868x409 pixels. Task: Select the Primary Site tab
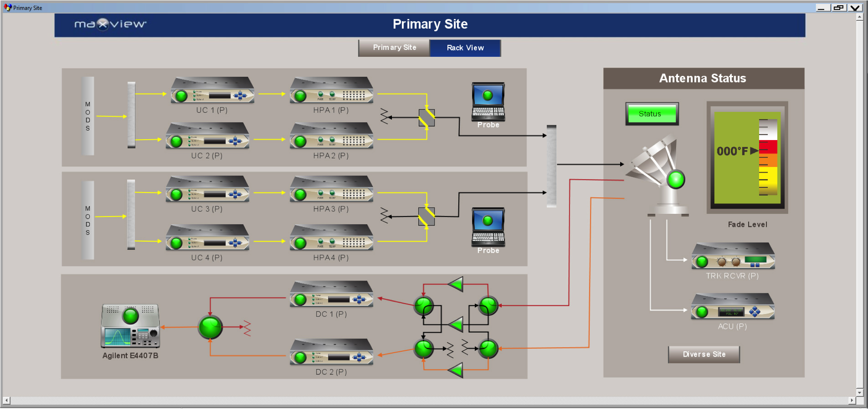click(394, 48)
